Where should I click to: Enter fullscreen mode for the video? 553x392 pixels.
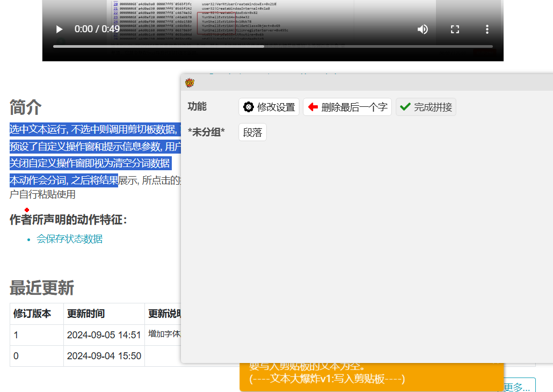(x=455, y=30)
